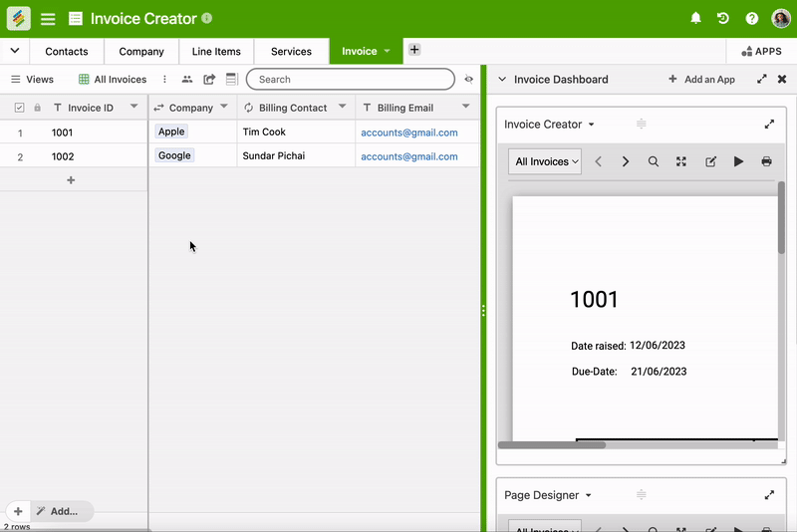Viewport: 797px width, 532px height.
Task: Open Invoice Creator's All Invoices view dropdown
Action: tap(545, 161)
